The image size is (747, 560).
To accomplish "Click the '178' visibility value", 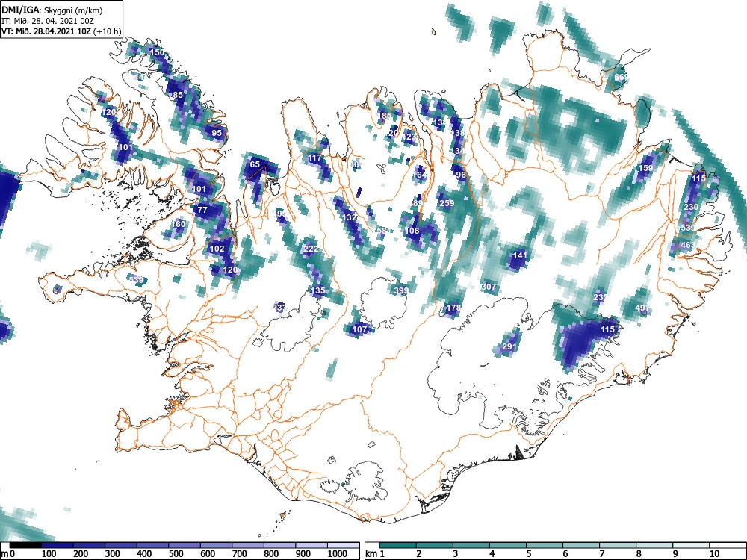I will (453, 308).
